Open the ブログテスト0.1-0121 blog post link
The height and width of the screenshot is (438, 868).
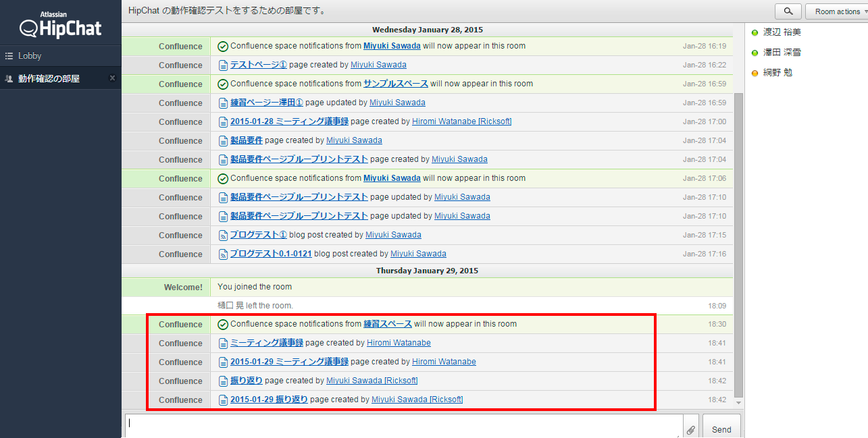[x=271, y=254]
